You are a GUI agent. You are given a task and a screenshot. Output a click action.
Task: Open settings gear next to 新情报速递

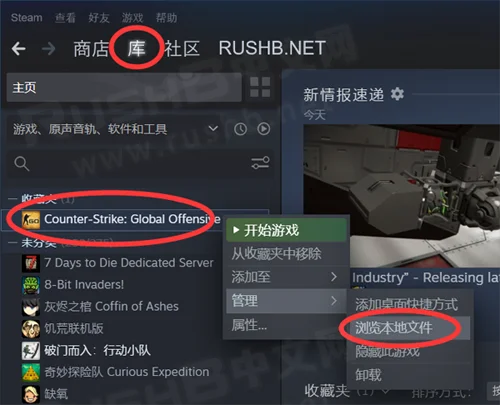(397, 94)
